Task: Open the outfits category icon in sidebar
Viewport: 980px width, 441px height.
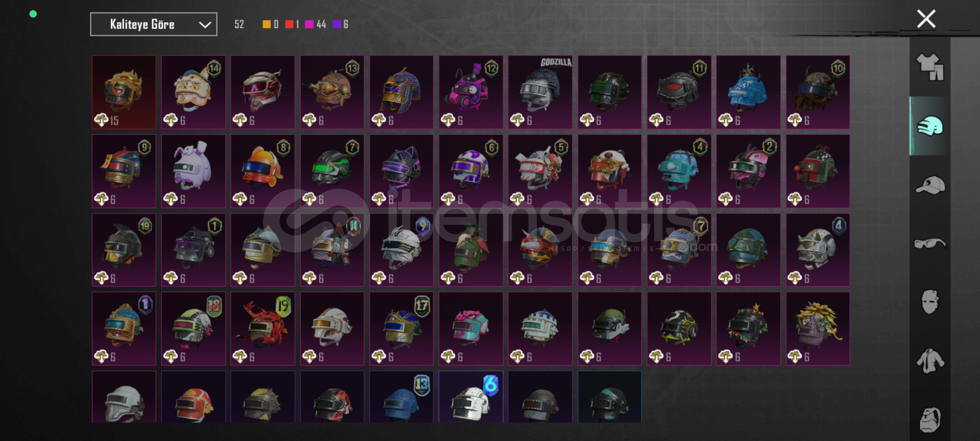Action: pyautogui.click(x=930, y=67)
